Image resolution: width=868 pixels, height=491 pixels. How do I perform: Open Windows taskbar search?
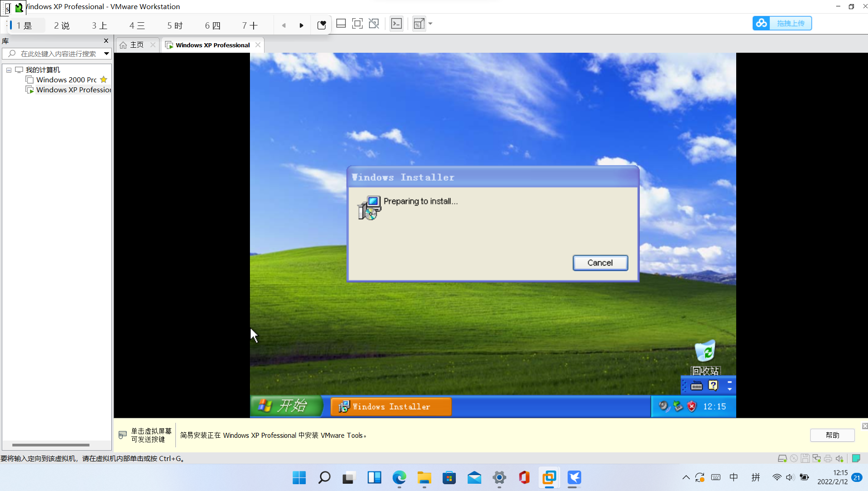324,477
